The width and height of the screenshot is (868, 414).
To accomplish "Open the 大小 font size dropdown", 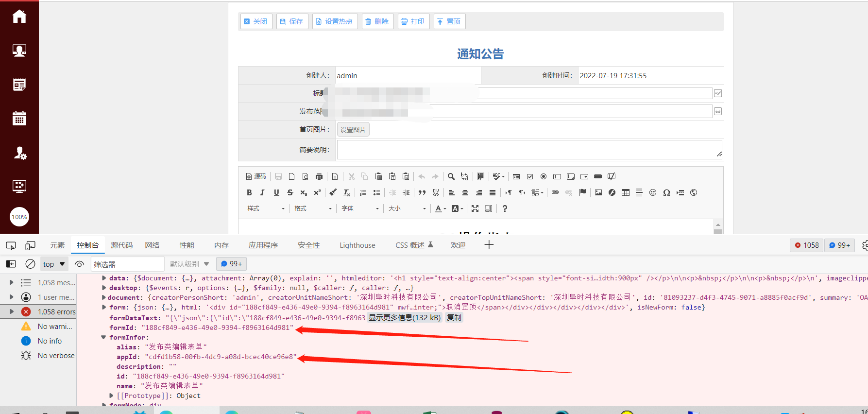I will 408,208.
